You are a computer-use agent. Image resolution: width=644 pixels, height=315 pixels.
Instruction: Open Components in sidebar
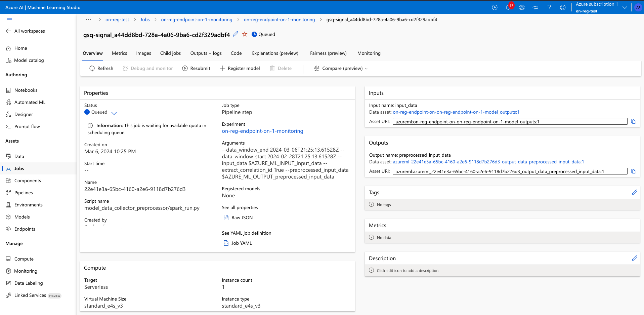point(24,181)
